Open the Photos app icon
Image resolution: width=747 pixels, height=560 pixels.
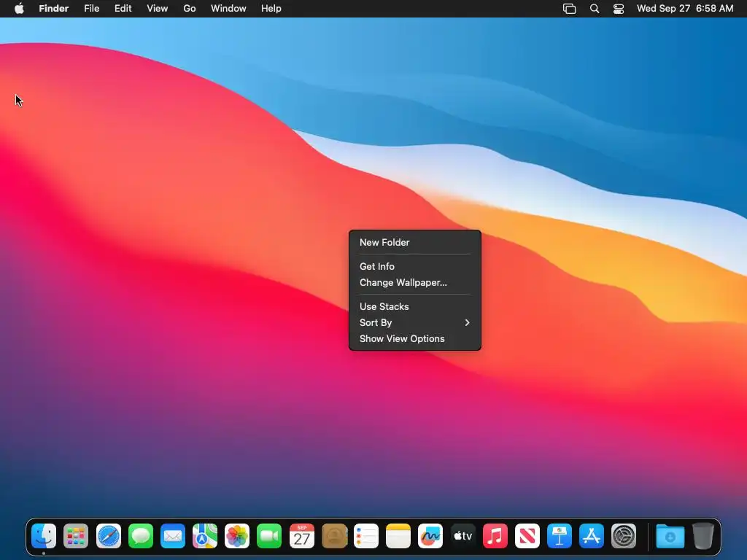click(x=237, y=536)
